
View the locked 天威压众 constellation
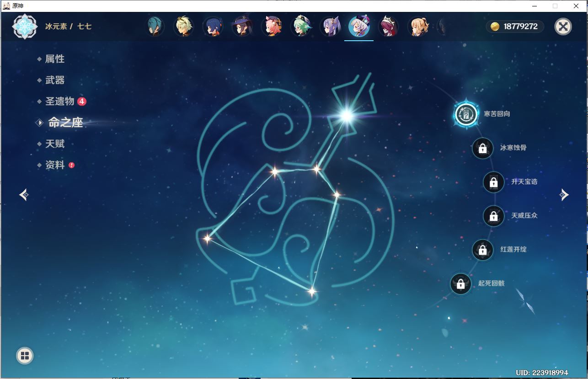coord(493,216)
